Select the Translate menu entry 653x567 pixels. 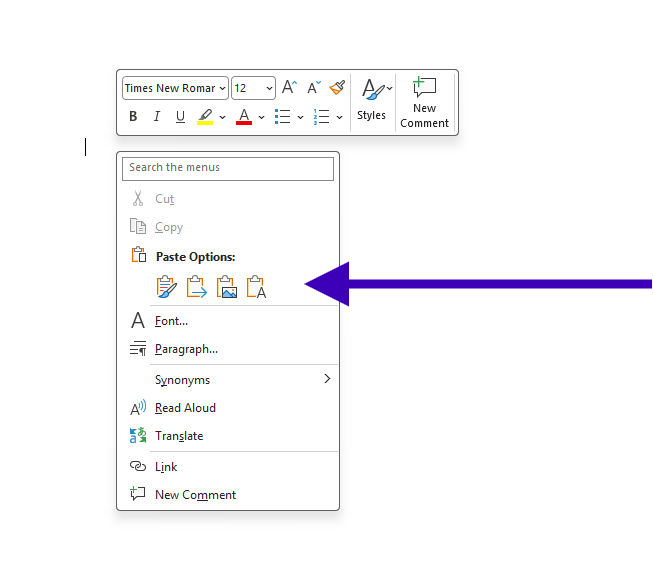click(228, 436)
